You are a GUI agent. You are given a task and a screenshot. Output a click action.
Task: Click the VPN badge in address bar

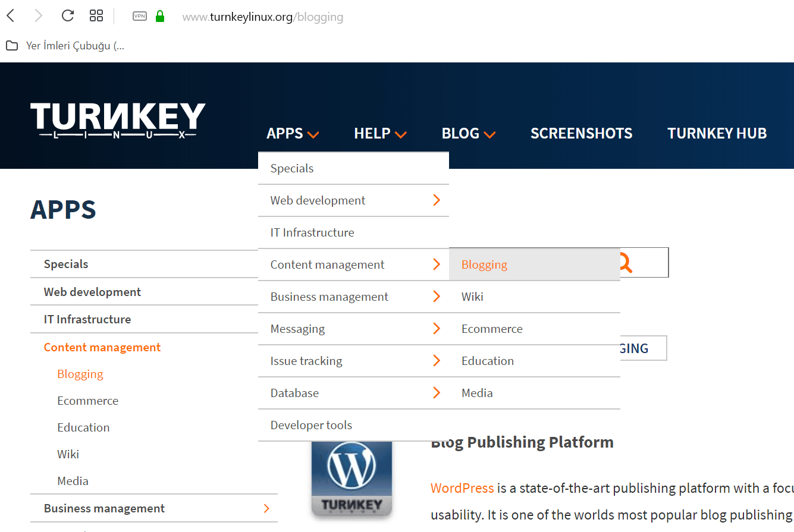click(x=139, y=16)
